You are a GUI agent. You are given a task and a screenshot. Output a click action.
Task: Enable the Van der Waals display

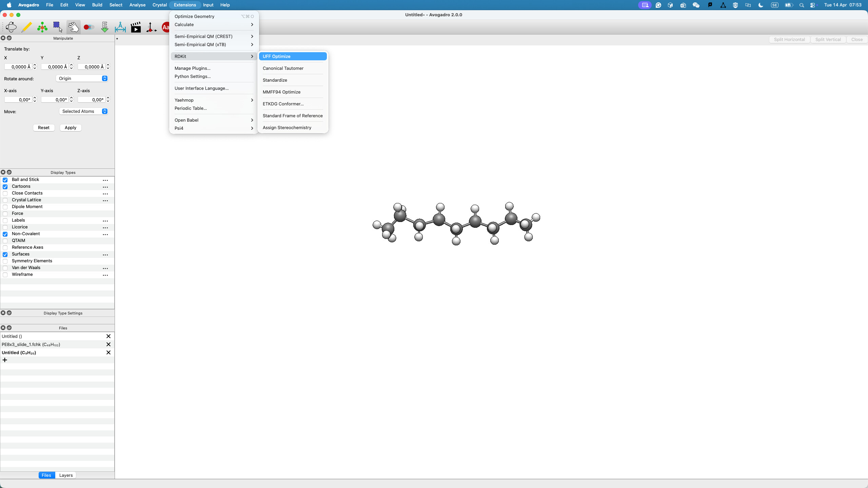(5, 268)
